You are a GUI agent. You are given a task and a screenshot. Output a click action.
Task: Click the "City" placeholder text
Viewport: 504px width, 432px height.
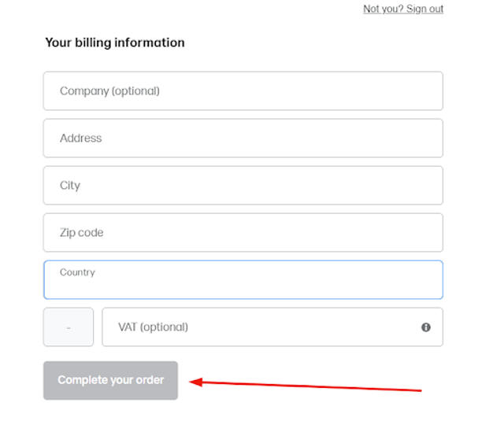70,186
